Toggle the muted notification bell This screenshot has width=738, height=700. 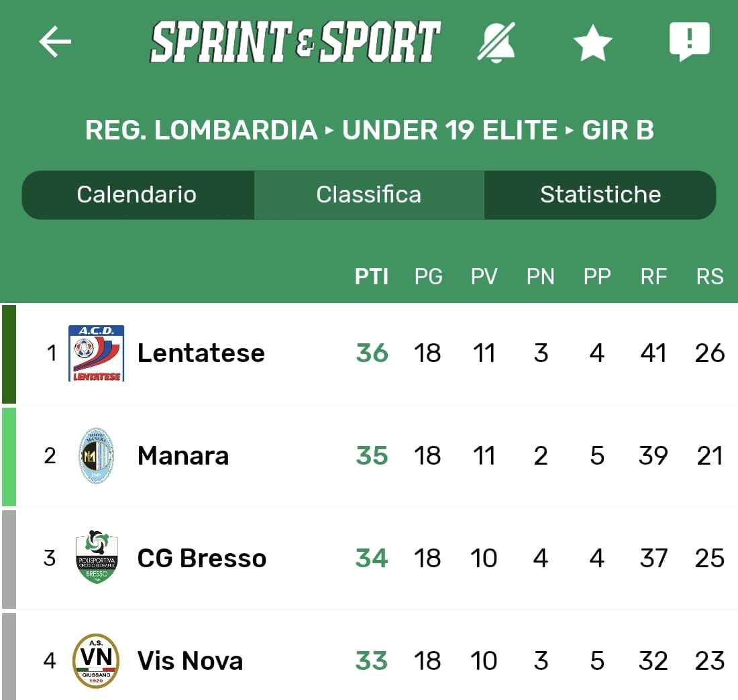[496, 42]
